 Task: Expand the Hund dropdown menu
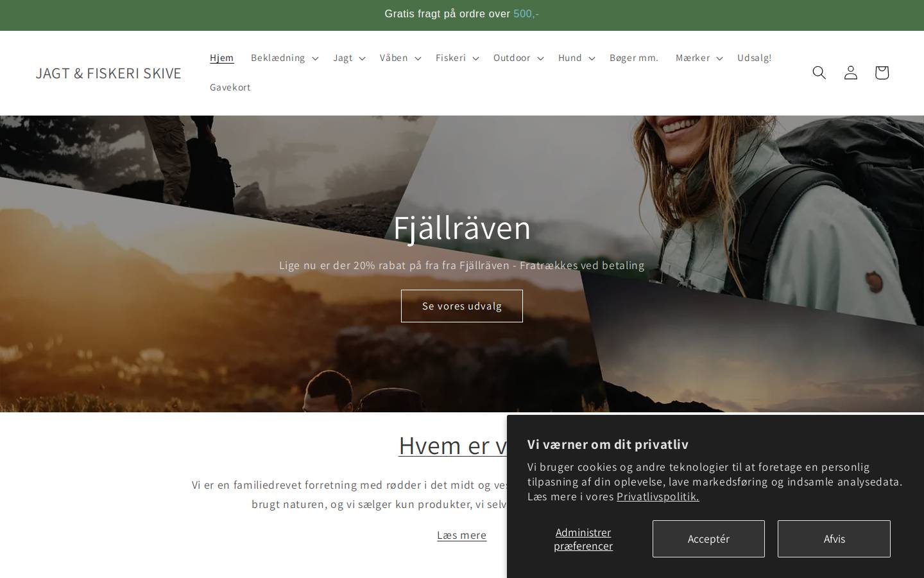576,58
